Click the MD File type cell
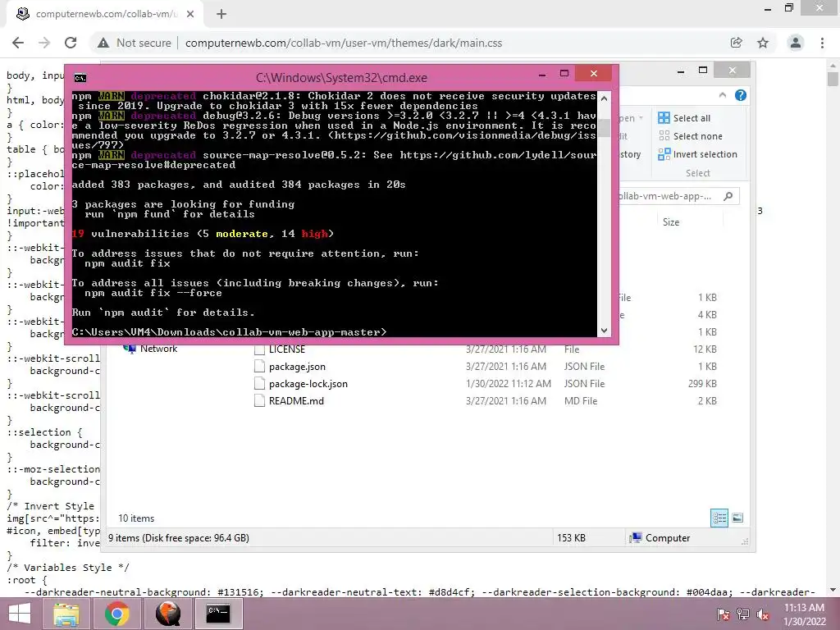The image size is (840, 630). 581,400
